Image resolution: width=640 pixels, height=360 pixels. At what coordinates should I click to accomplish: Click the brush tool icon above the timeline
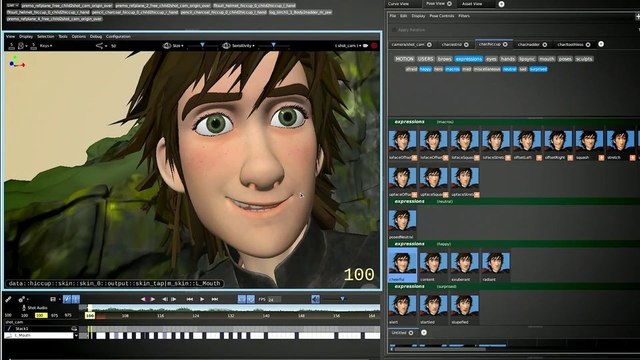click(x=8, y=299)
